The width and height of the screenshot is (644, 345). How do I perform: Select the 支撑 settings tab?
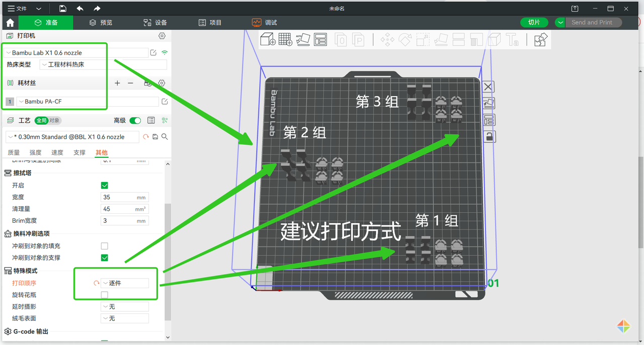click(x=79, y=152)
